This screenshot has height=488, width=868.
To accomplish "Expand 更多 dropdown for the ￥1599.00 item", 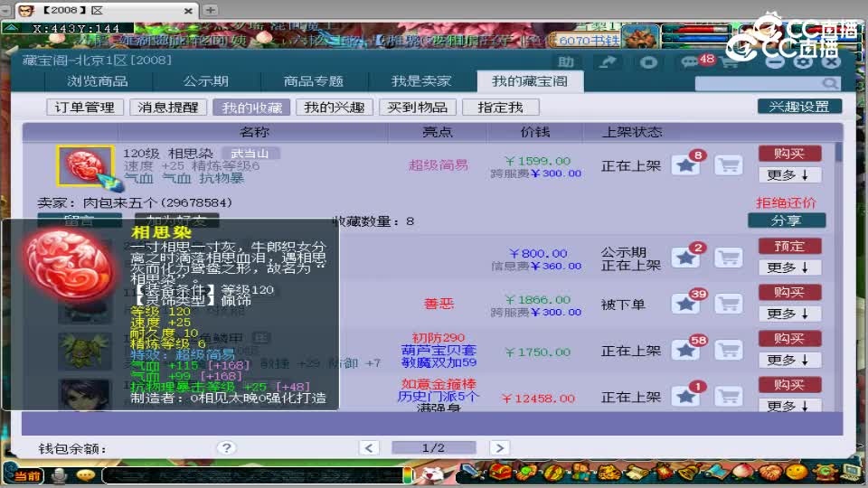I will pos(789,174).
